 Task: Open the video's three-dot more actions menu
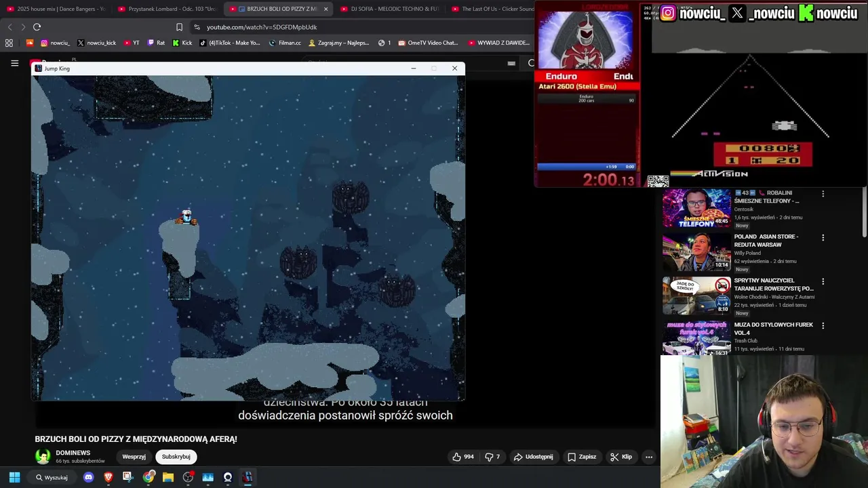pyautogui.click(x=649, y=457)
